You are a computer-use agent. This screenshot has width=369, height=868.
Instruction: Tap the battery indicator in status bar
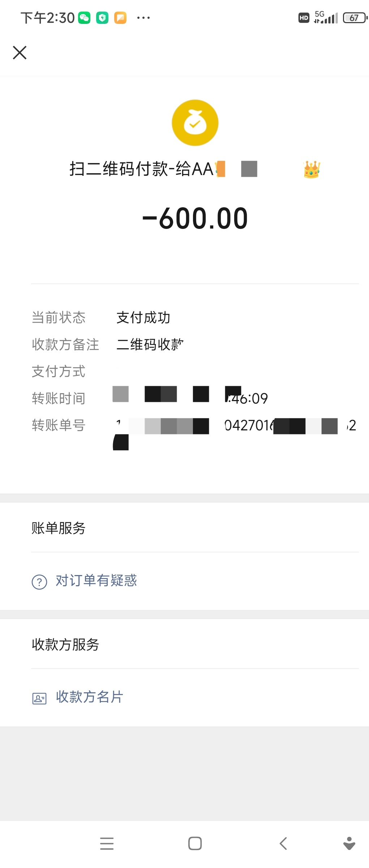pyautogui.click(x=355, y=18)
